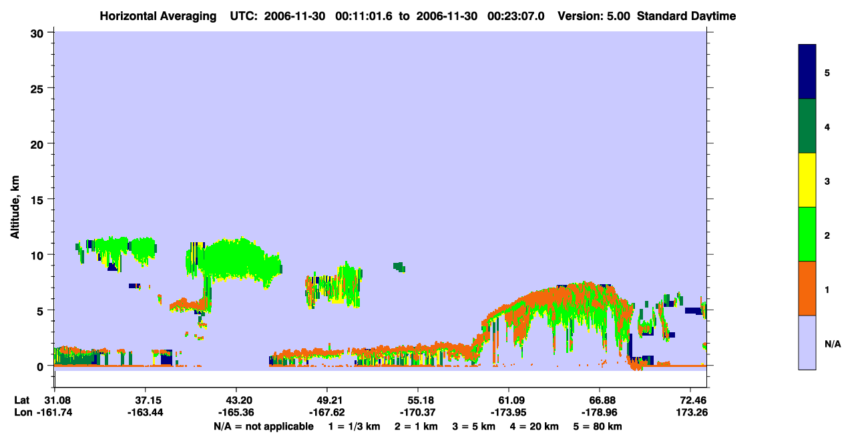
Task: Click the large green cloud near 10 km altitude
Action: click(234, 260)
